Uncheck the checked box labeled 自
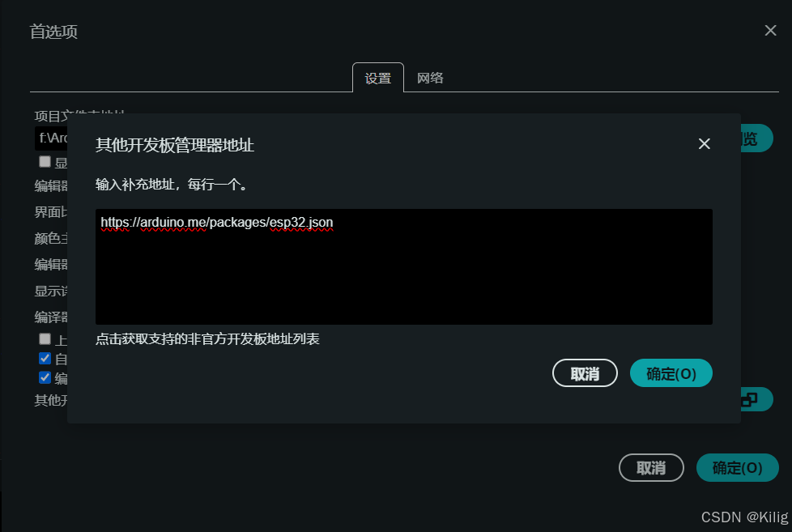The width and height of the screenshot is (792, 532). click(45, 358)
